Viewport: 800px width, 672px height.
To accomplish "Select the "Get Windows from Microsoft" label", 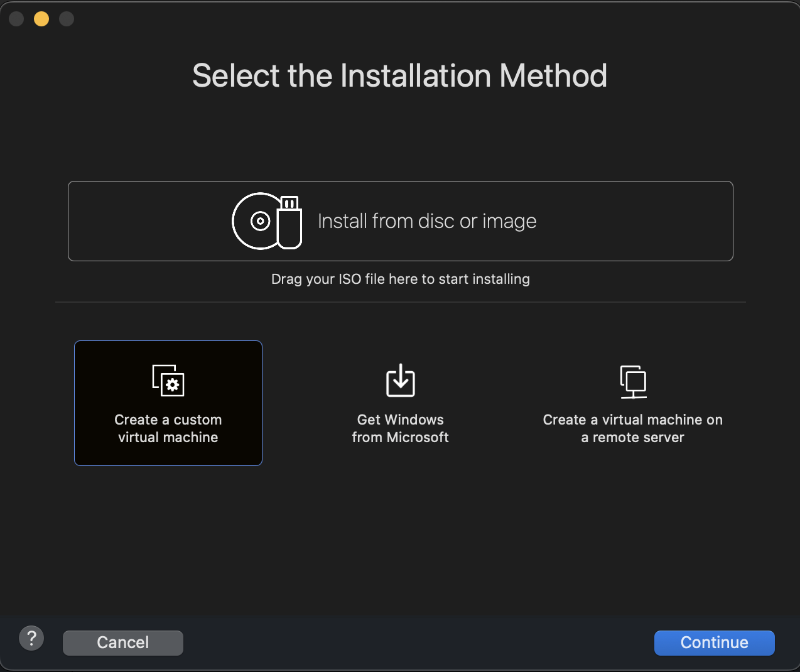I will pyautogui.click(x=400, y=428).
